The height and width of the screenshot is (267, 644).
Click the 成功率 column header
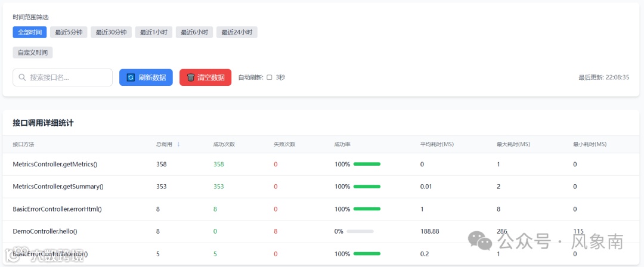[342, 144]
